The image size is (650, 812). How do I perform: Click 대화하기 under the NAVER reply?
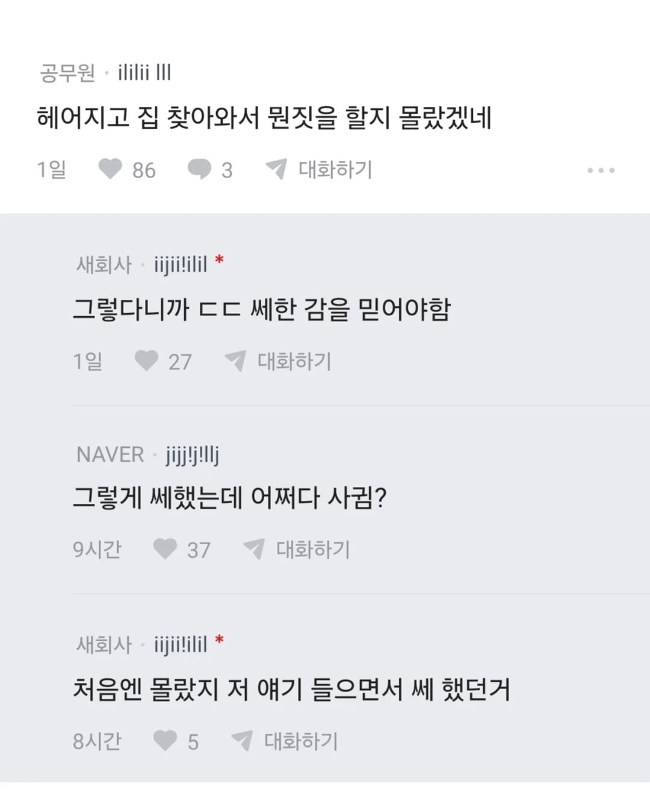click(313, 549)
